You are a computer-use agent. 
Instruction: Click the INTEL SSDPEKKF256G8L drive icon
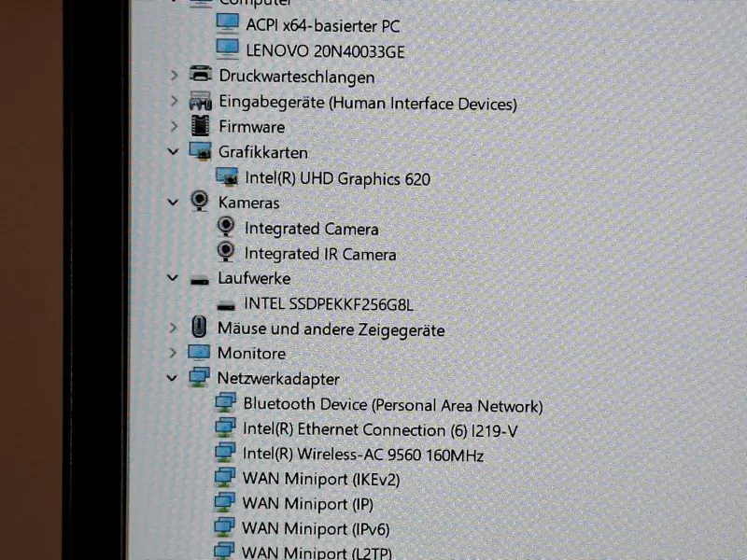[x=226, y=306]
